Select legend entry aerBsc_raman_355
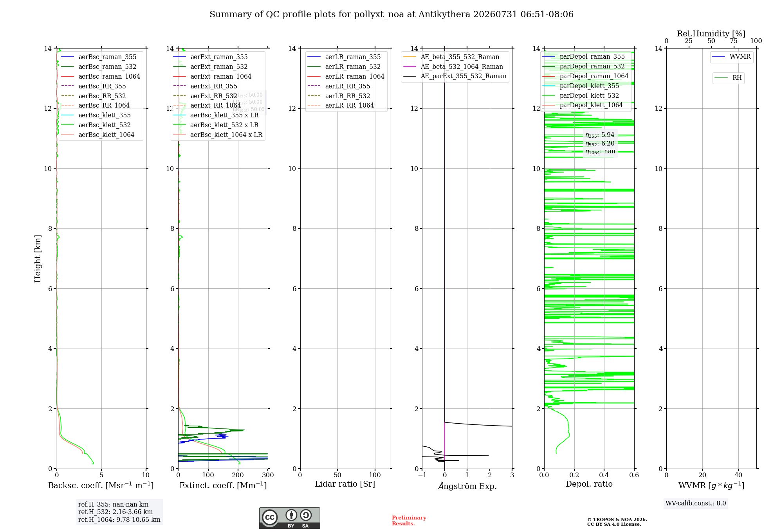Viewport: 783px width, 532px height. tap(99, 57)
